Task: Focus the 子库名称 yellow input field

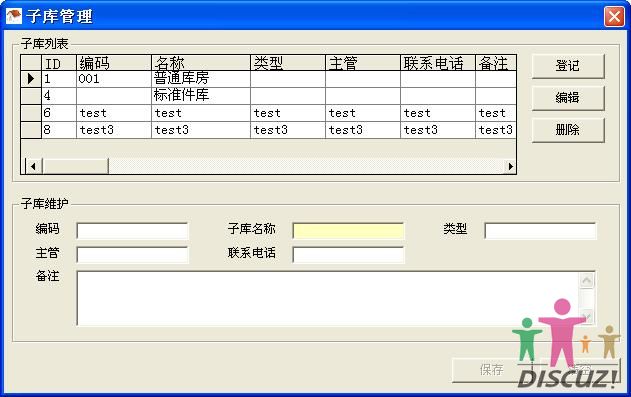Action: point(348,231)
